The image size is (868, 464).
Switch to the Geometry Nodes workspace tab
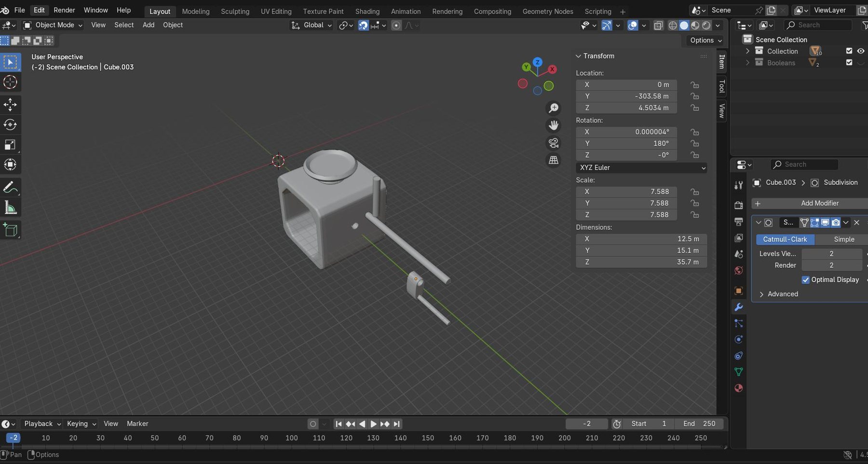point(548,12)
